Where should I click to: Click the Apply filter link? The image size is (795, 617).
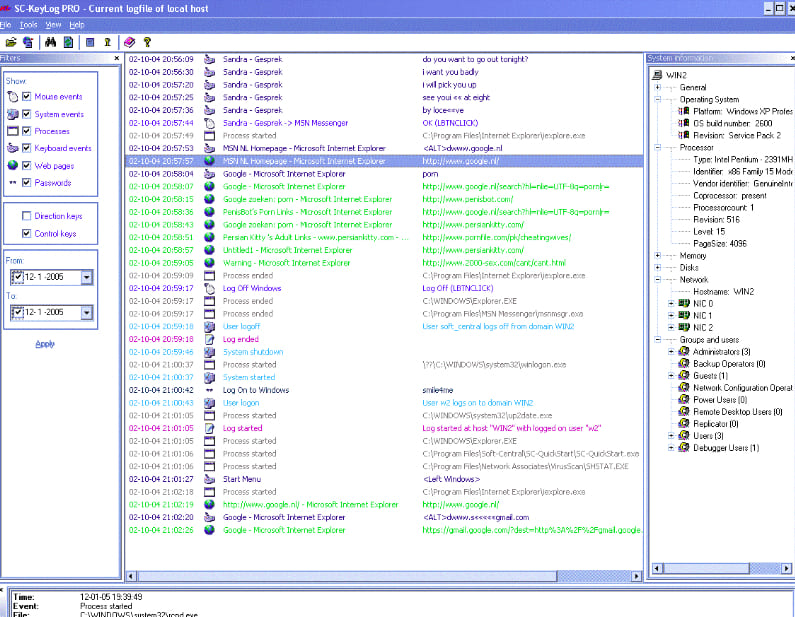pos(45,344)
